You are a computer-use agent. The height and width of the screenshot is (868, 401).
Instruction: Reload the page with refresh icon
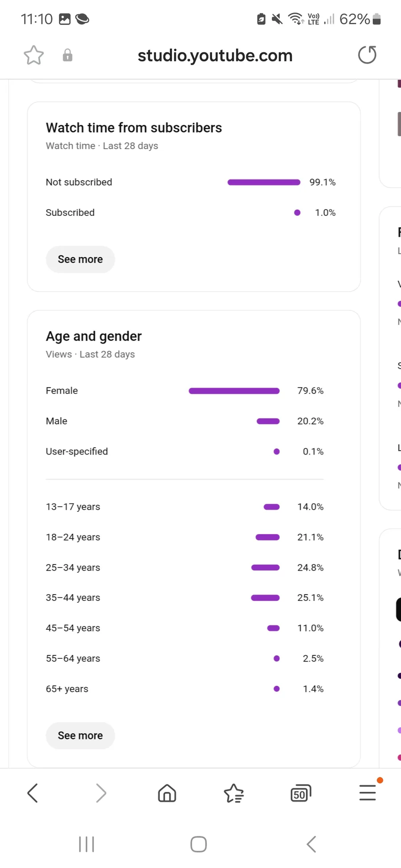(x=367, y=55)
